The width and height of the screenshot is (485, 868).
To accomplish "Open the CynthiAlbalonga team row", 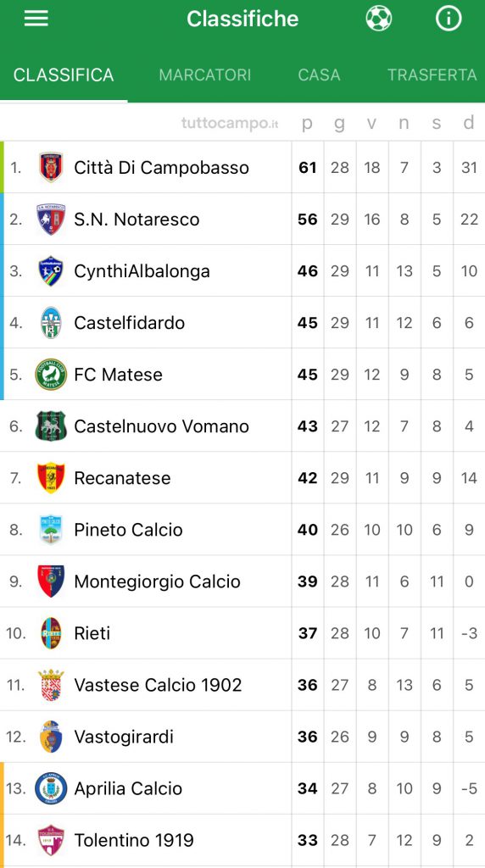I will coord(242,270).
